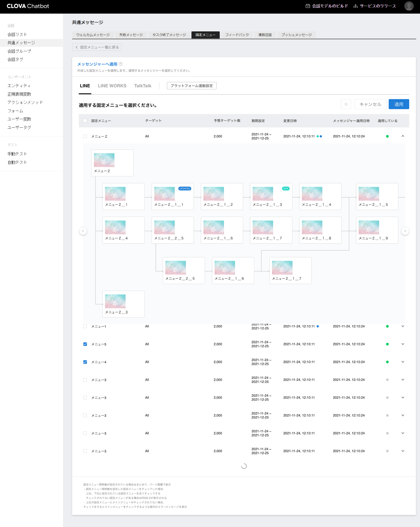This screenshot has width=420, height=527.
Task: Go back via 固定メニュー一覧に戻る
Action: (x=97, y=47)
